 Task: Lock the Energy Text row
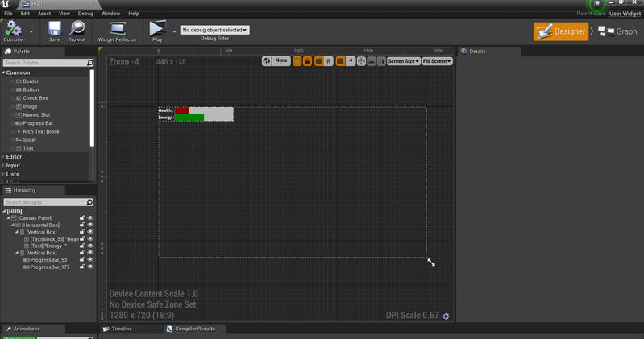point(82,246)
